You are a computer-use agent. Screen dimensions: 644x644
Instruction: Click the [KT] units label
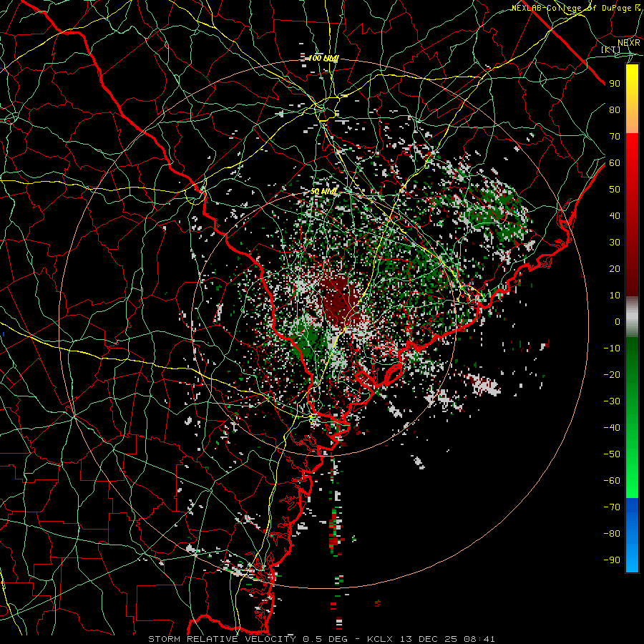[x=611, y=49]
